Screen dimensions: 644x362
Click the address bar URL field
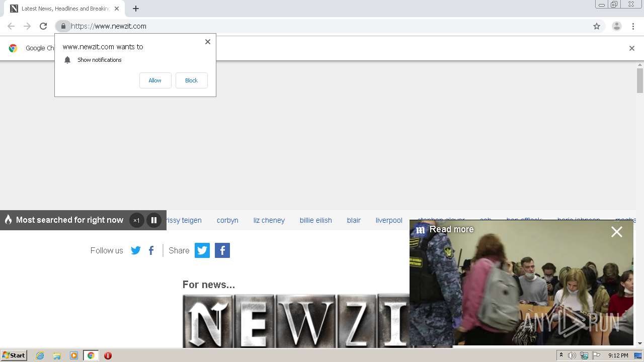click(322, 26)
